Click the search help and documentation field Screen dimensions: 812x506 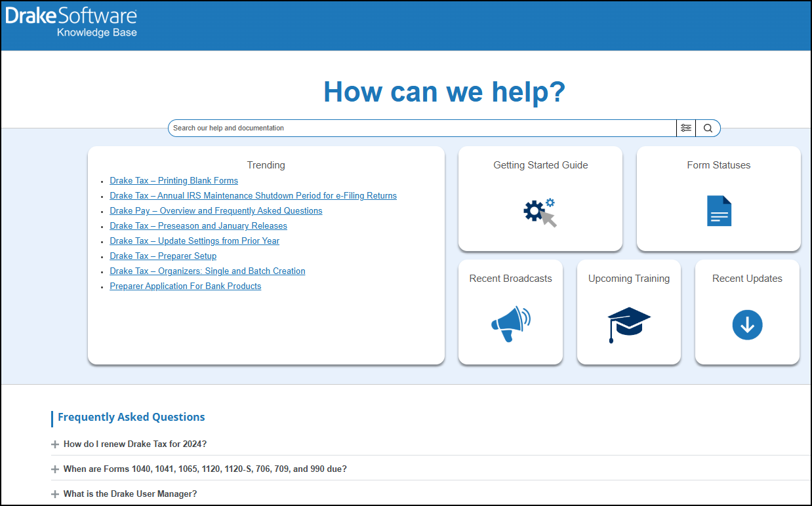422,128
